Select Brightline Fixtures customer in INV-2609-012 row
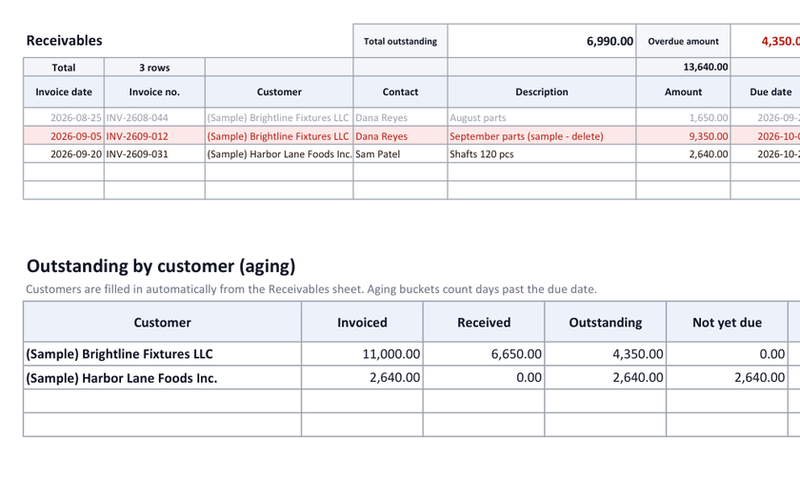The height and width of the screenshot is (500, 800). (x=279, y=136)
